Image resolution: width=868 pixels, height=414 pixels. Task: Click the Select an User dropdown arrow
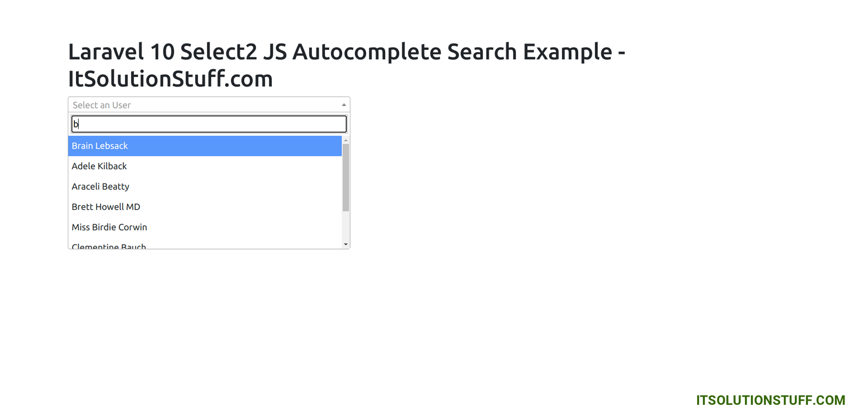(344, 105)
